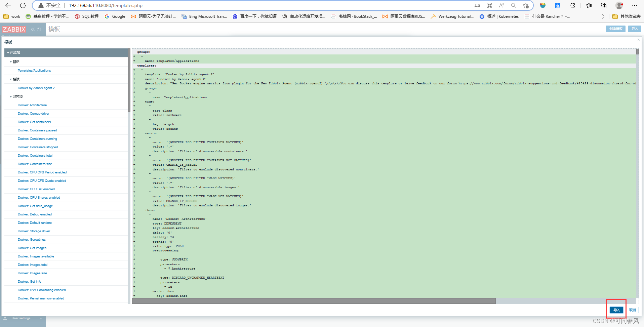Image resolution: width=644 pixels, height=327 pixels.
Task: Collapse the Zabbix sidebar with the double-arrow icon
Action: (33, 29)
